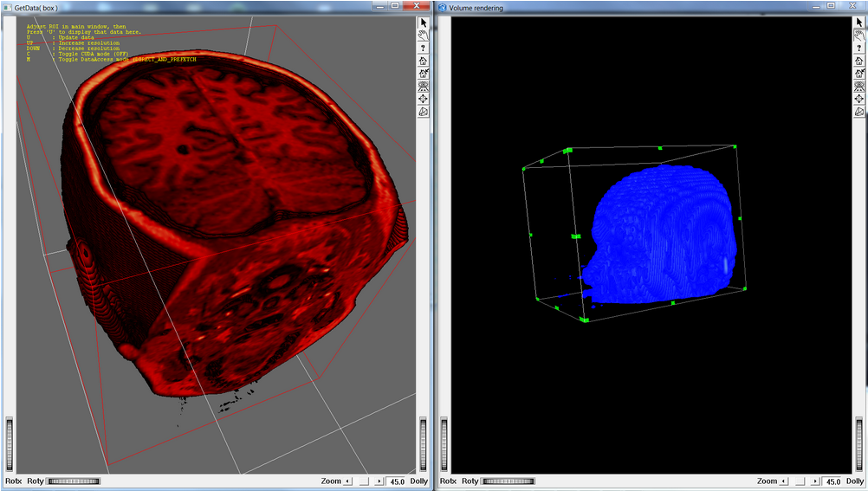
Task: Click View All icon in Volume rendering viewer
Action: tap(859, 87)
